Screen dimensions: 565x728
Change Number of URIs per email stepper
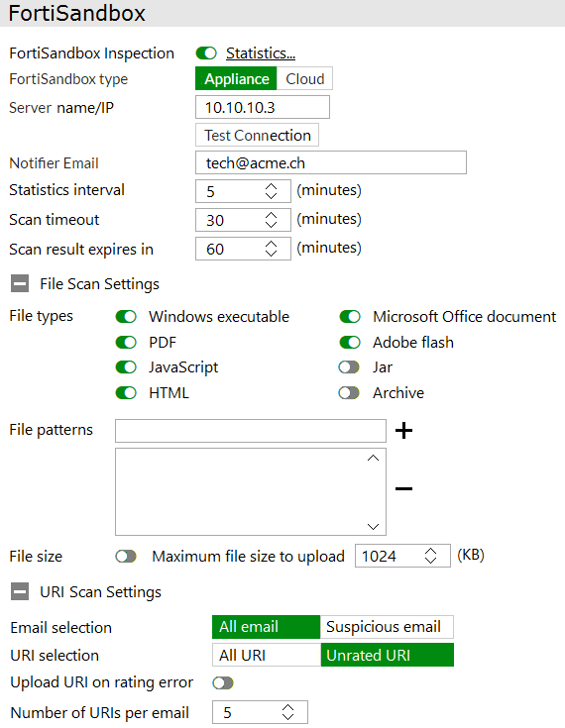click(288, 712)
